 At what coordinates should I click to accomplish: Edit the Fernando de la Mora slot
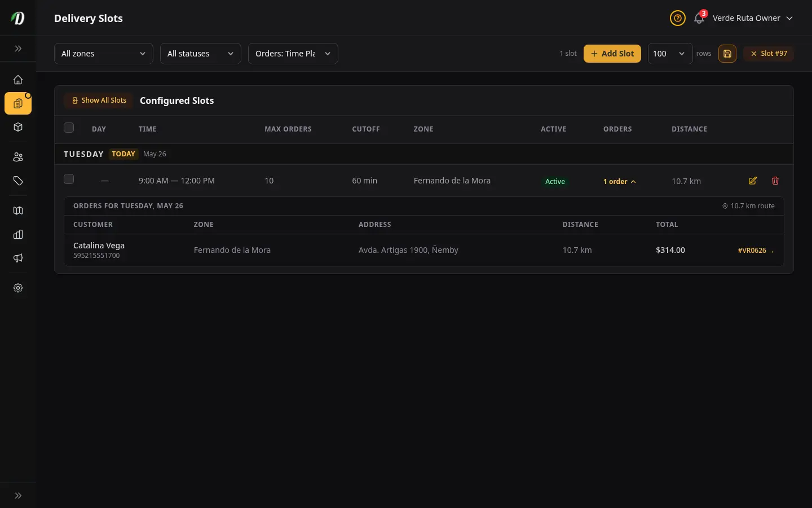tap(753, 181)
